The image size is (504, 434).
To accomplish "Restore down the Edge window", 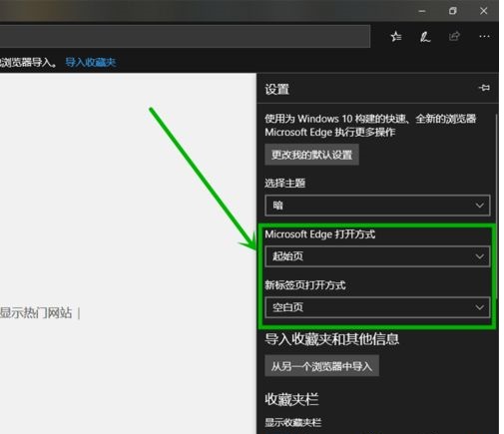I will (452, 11).
